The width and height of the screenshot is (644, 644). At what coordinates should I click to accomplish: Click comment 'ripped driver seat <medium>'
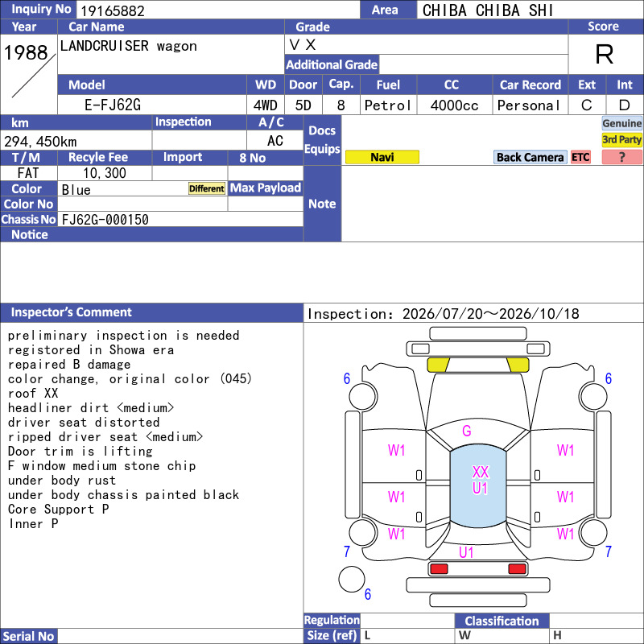coord(105,436)
